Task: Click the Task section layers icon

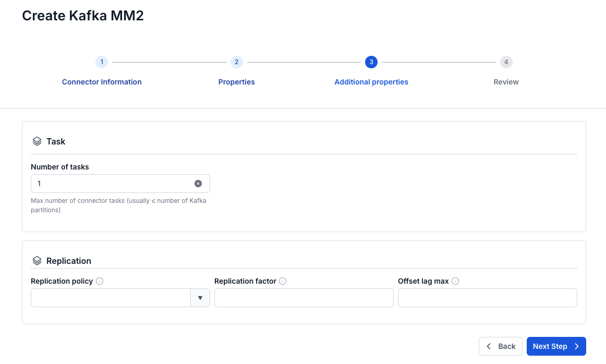Action: coord(37,141)
